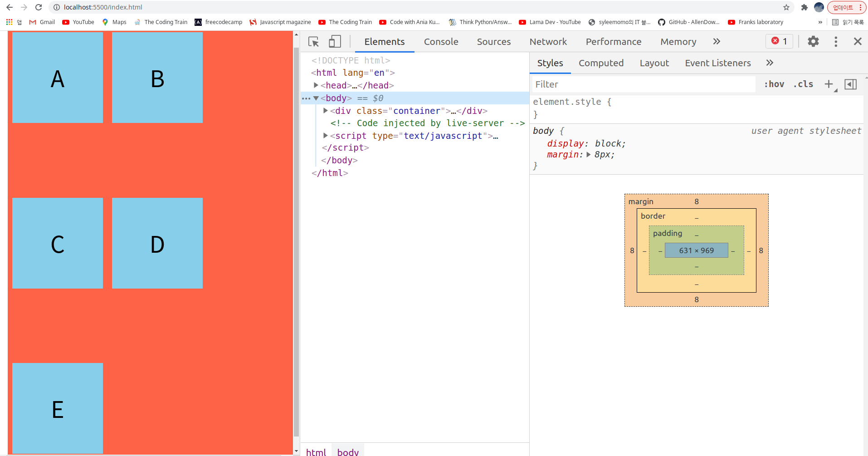Select the Layout sub-tab

coord(654,63)
